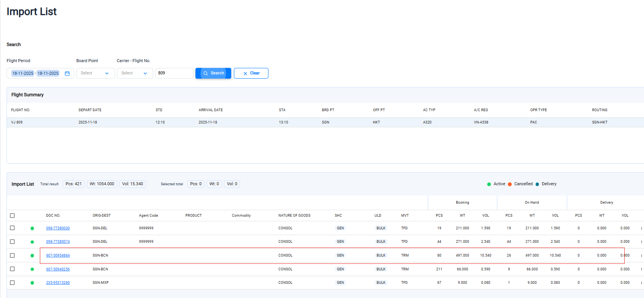Open row menu for 098-77380030

point(641,228)
